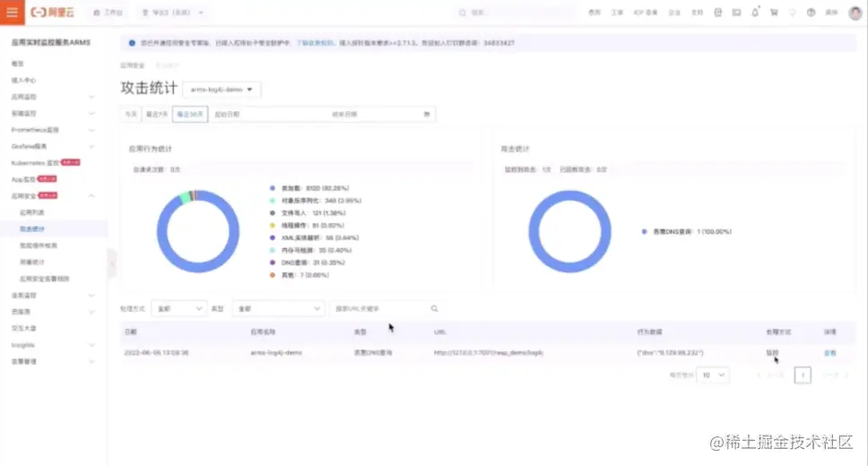Open the user avatar menu
The height and width of the screenshot is (466, 868).
[855, 13]
